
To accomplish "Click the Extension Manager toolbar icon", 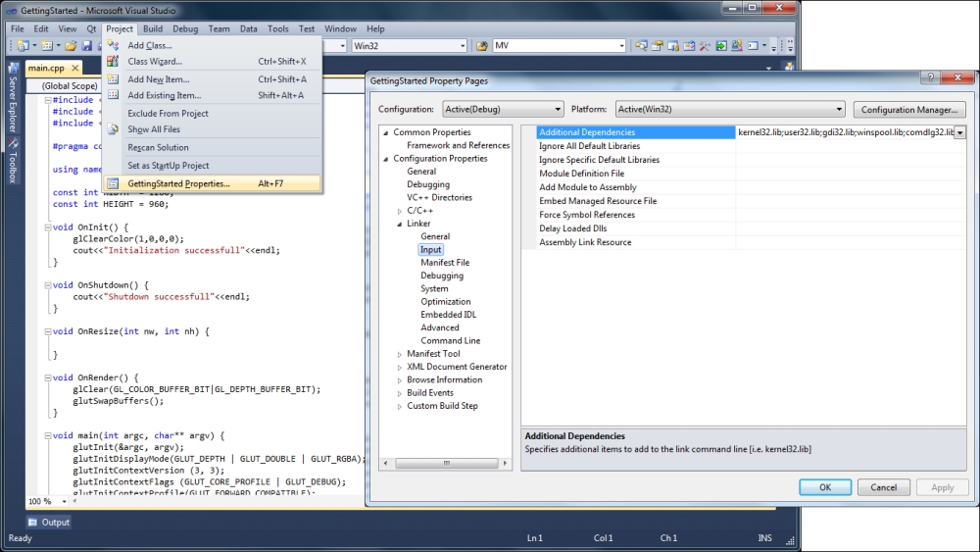I will (737, 46).
